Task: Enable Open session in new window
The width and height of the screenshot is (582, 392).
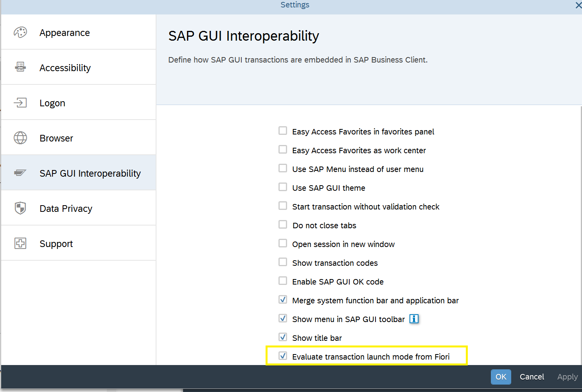Action: tap(283, 243)
